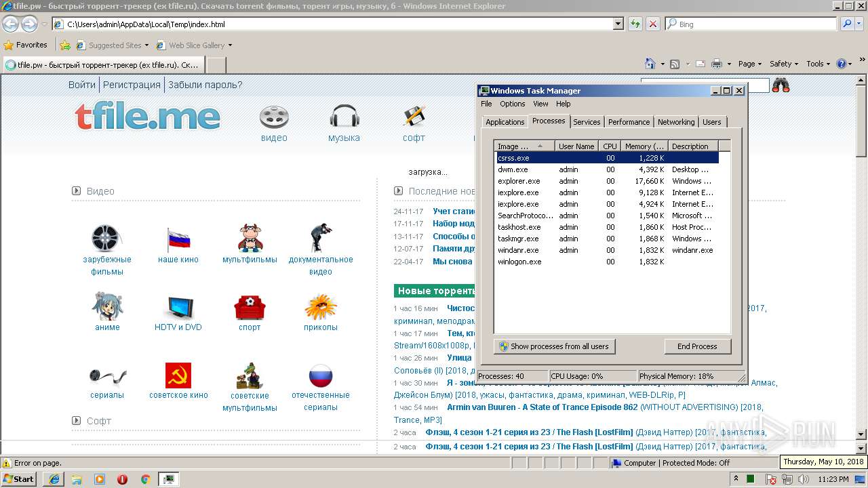Open the Safety menu dropdown

[785, 64]
